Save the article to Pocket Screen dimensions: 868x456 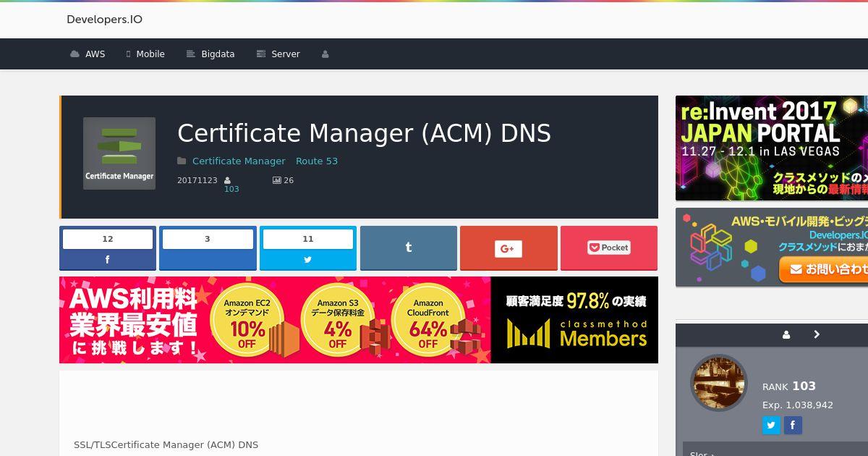click(609, 248)
